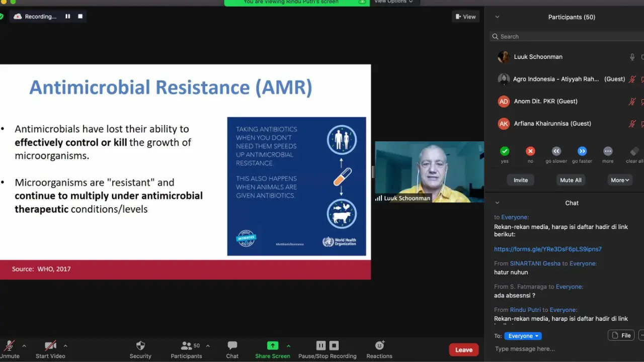This screenshot has width=644, height=362.
Task: Open the Chat bubble icon in toolbar
Action: [232, 345]
